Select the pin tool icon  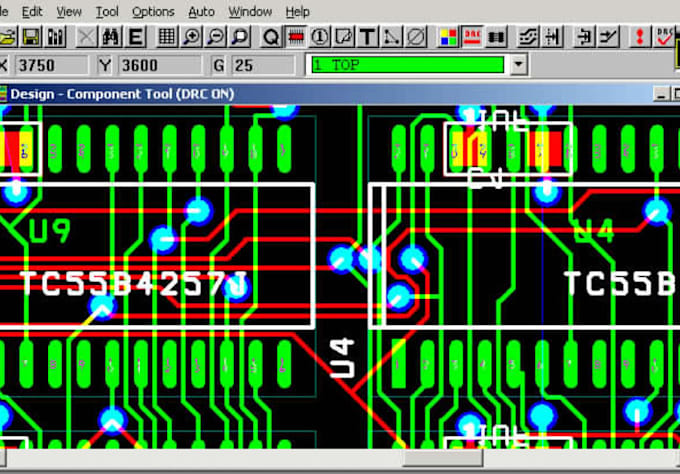(x=320, y=37)
